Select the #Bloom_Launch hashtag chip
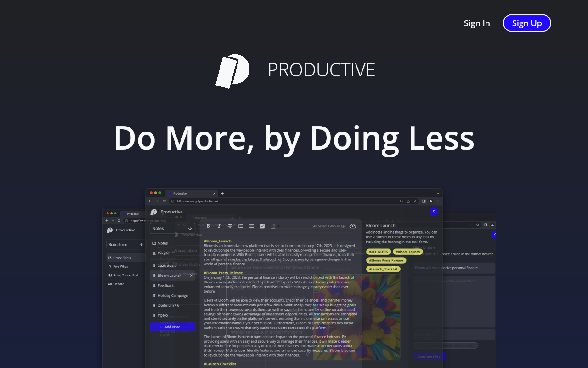The image size is (588, 368). coord(408,252)
